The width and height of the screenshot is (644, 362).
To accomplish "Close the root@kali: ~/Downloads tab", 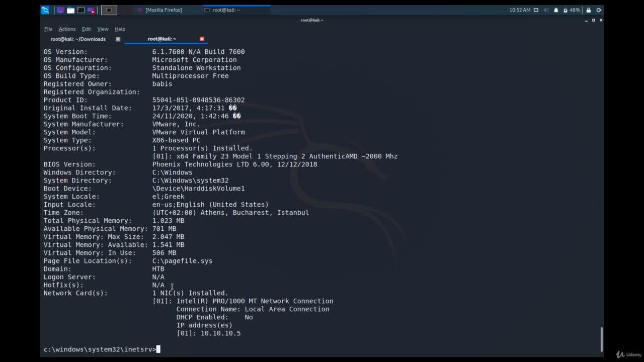I will [118, 39].
